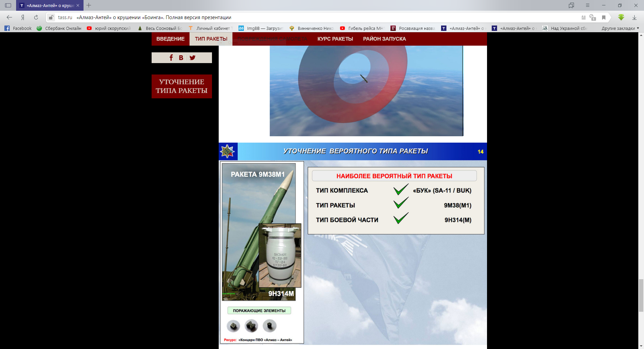
Task: Open the Росавиация назва bookmark
Action: 413,29
